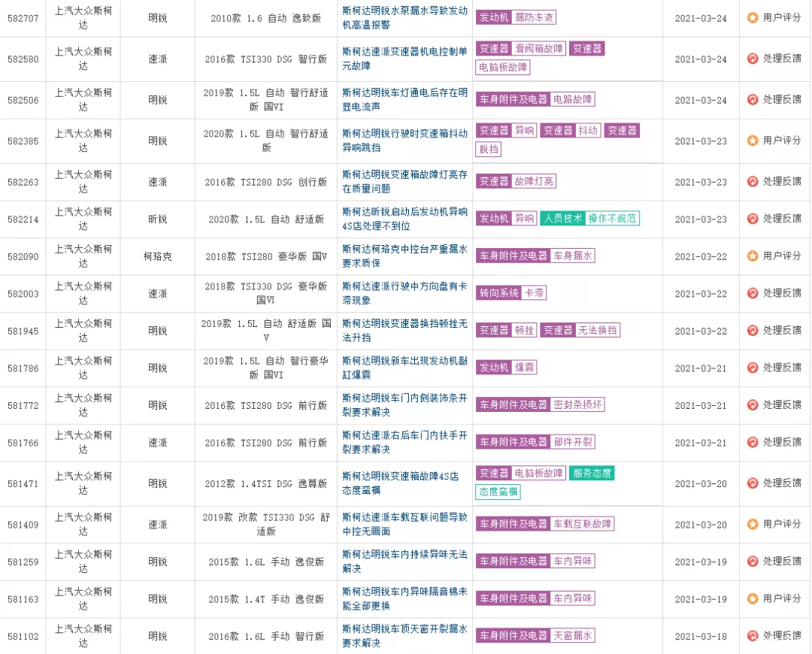Open complaint 斯柯达明锐车门内侧装饰条开裂
Screen dimensions: 812x654
point(404,405)
